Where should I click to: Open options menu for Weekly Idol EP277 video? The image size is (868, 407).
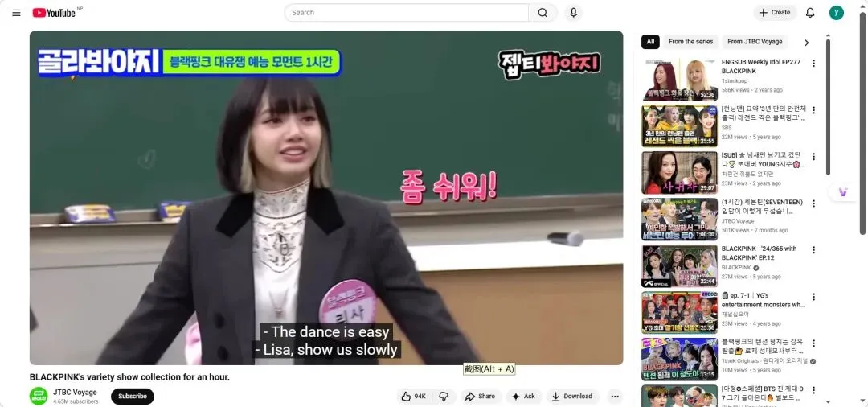tap(813, 63)
